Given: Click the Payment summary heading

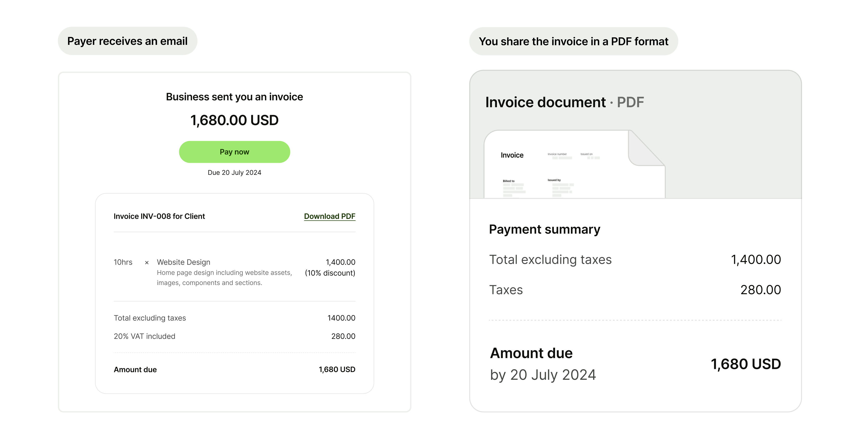Looking at the screenshot, I should (544, 230).
